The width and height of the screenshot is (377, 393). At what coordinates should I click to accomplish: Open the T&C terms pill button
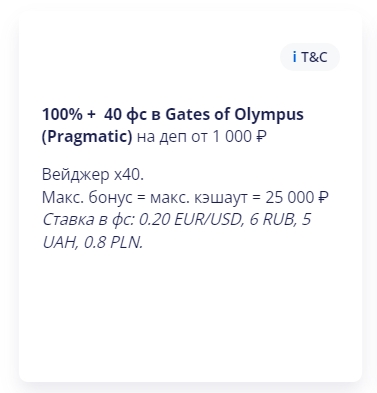(310, 57)
